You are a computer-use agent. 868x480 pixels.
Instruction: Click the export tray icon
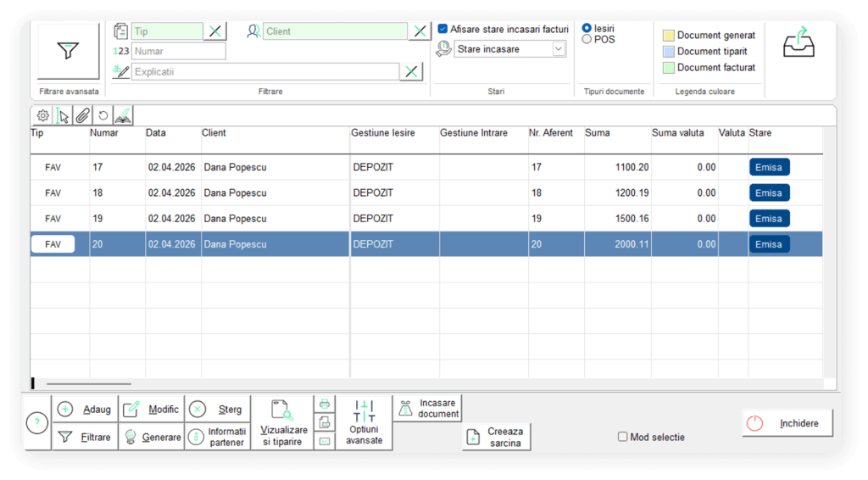pos(798,42)
